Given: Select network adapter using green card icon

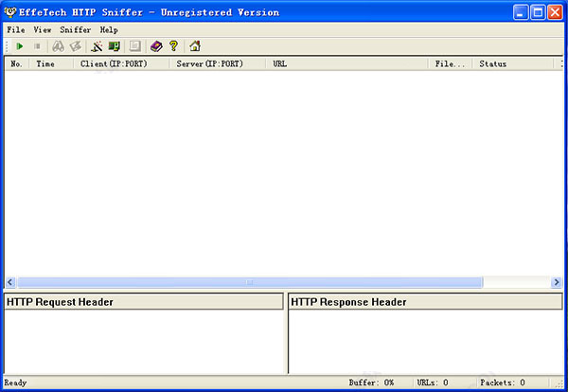Looking at the screenshot, I should 115,46.
